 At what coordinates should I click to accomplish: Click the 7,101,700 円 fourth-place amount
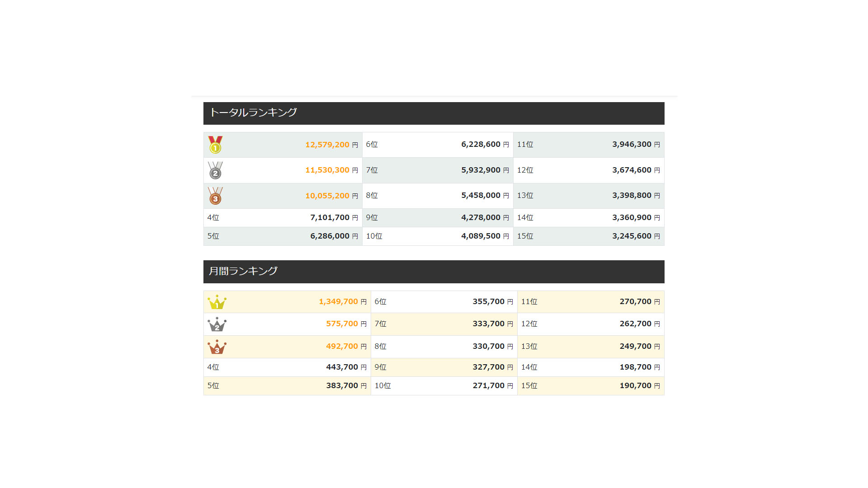click(x=334, y=218)
